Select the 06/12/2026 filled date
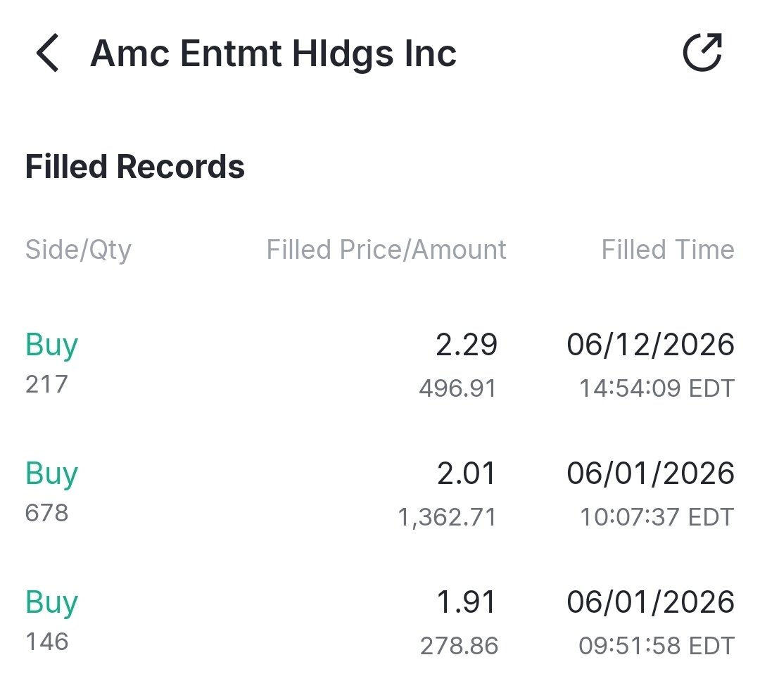The width and height of the screenshot is (760, 700). pyautogui.click(x=650, y=345)
